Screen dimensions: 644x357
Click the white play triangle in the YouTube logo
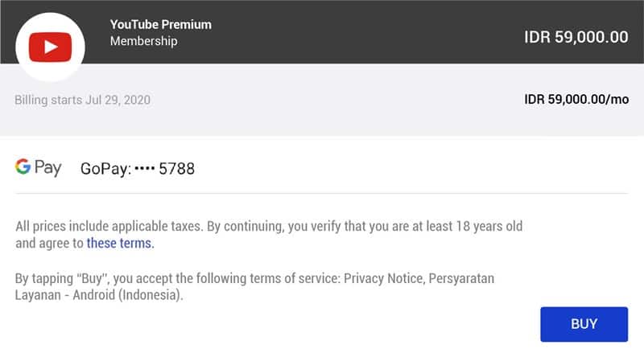52,47
